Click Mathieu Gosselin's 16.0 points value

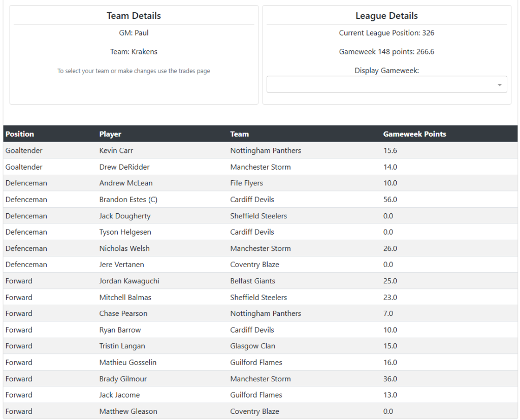click(x=390, y=362)
